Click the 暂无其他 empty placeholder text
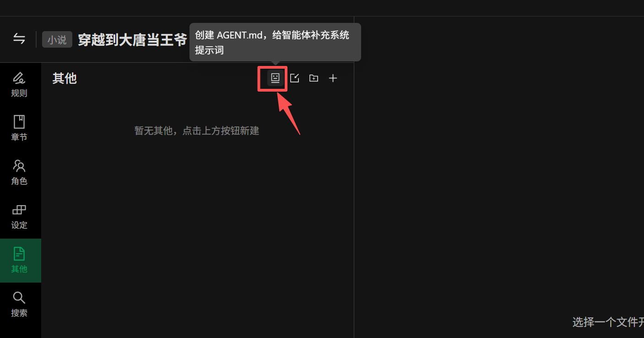This screenshot has width=644, height=338. tap(197, 131)
